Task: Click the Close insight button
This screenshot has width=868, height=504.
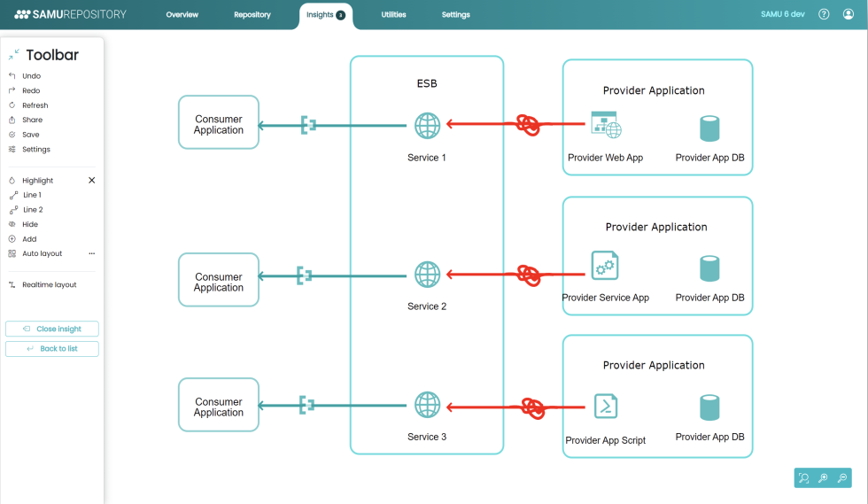Action: [x=52, y=329]
